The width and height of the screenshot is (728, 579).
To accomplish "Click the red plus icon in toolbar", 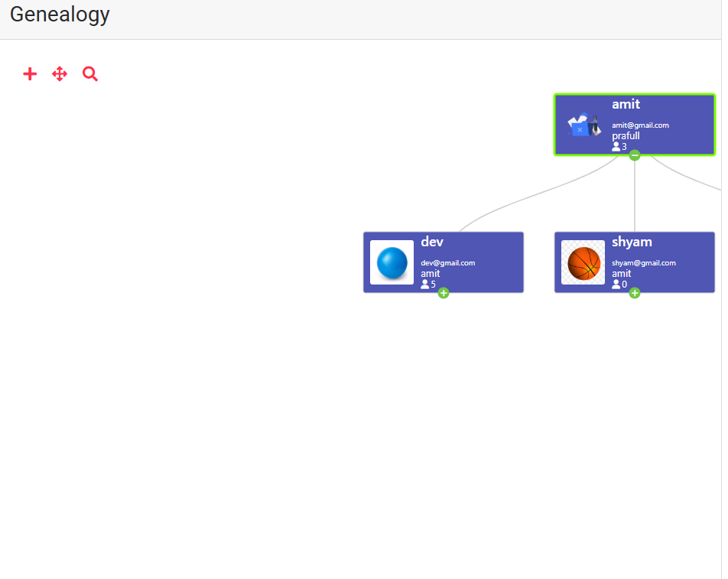I will click(x=30, y=74).
